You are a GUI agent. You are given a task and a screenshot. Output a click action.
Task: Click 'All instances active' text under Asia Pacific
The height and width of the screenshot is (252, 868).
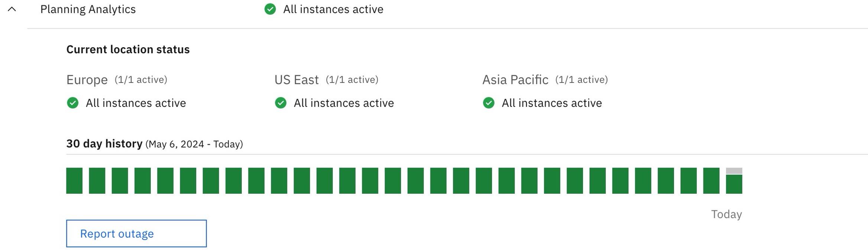pyautogui.click(x=552, y=103)
